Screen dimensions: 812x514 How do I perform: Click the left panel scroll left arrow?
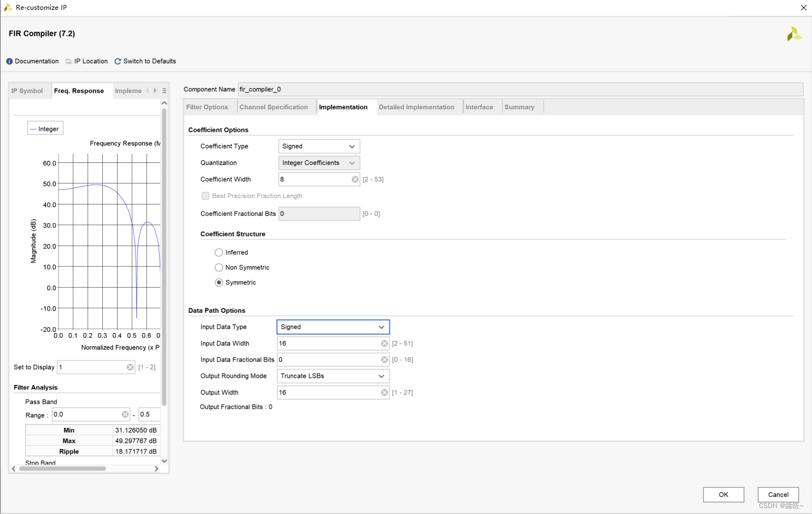click(x=14, y=469)
